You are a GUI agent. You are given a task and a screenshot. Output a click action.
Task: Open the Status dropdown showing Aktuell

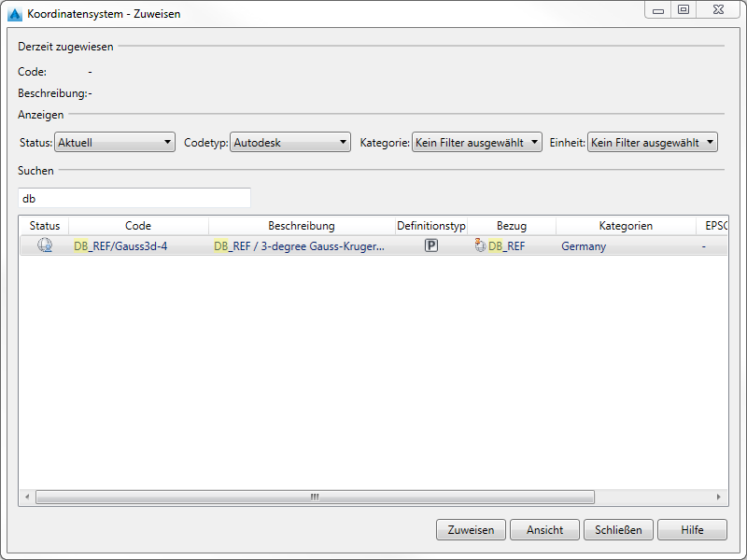(115, 143)
